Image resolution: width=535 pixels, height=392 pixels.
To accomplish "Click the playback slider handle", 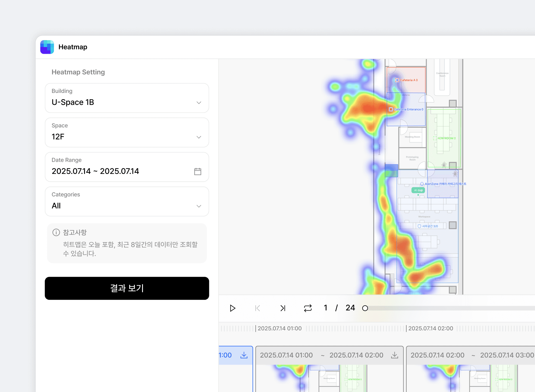I will click(365, 308).
